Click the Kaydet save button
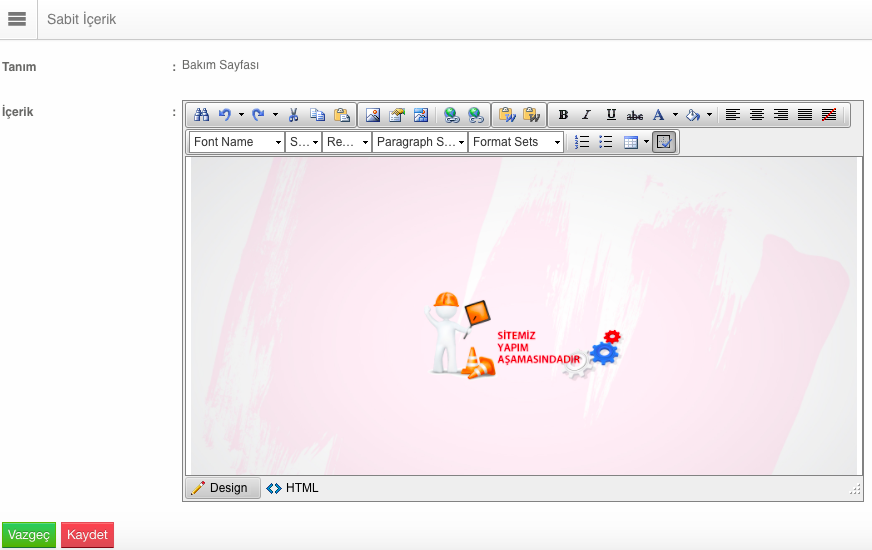This screenshot has width=872, height=550. point(87,534)
